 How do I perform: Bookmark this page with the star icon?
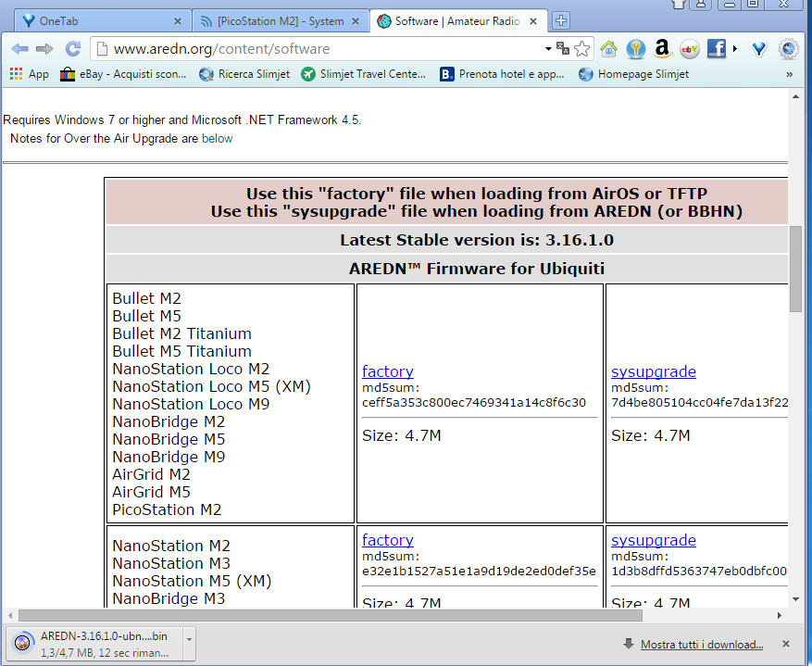point(582,49)
